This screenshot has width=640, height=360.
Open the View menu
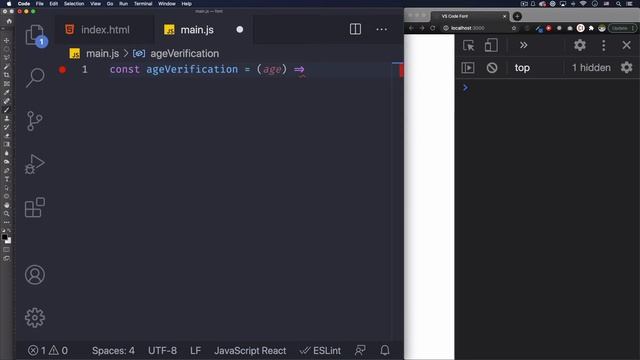96,4
